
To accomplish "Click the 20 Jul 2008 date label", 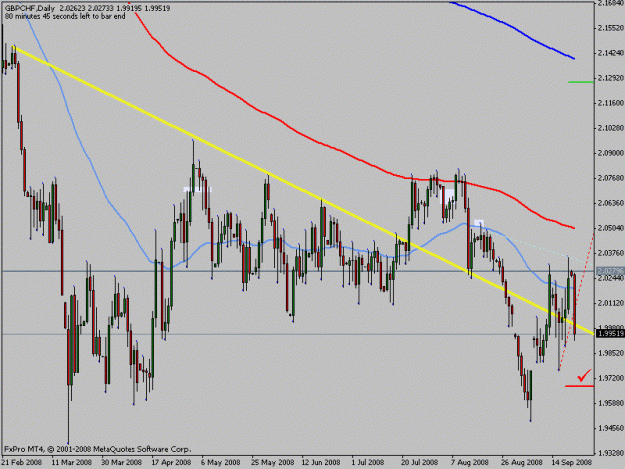I will coord(420,463).
